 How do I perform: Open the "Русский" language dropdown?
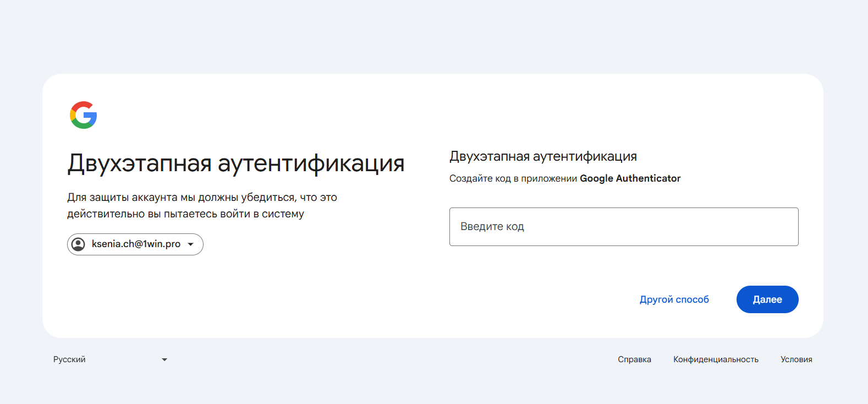pos(111,359)
